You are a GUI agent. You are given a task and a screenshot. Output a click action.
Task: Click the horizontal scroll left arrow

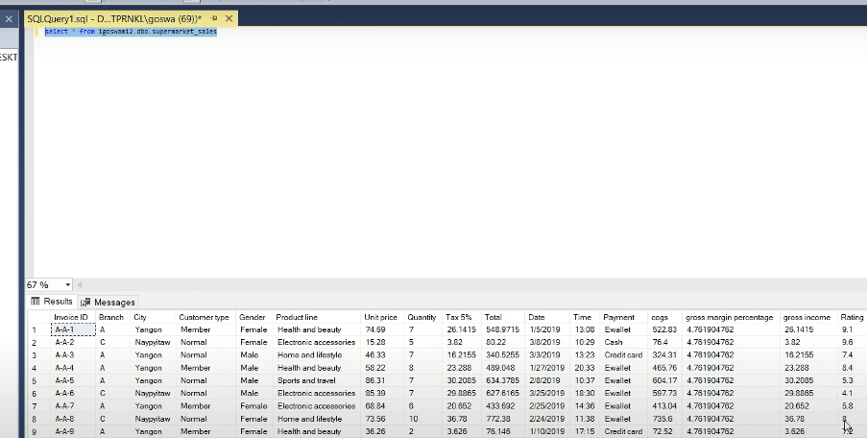(80, 285)
